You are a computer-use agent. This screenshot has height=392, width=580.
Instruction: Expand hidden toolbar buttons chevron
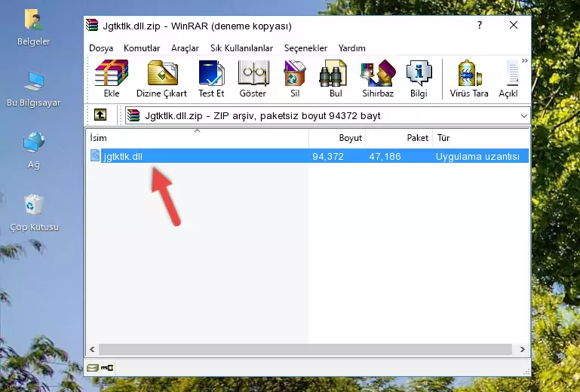(524, 60)
